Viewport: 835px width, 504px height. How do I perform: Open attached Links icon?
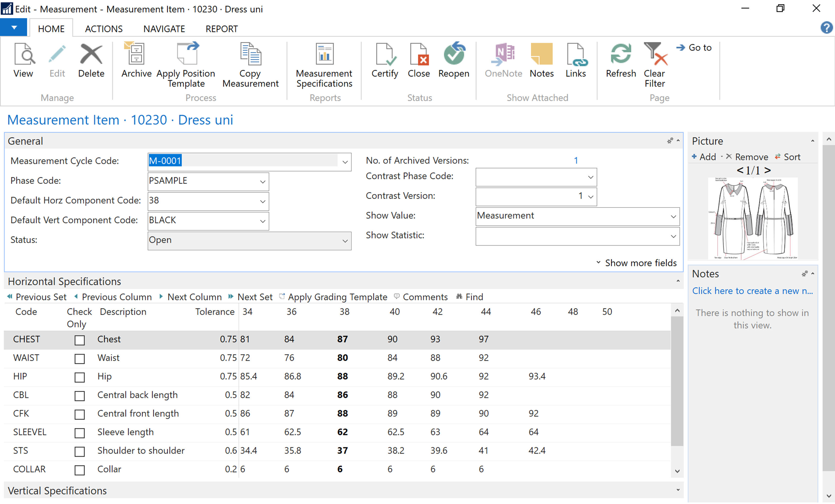tap(575, 54)
